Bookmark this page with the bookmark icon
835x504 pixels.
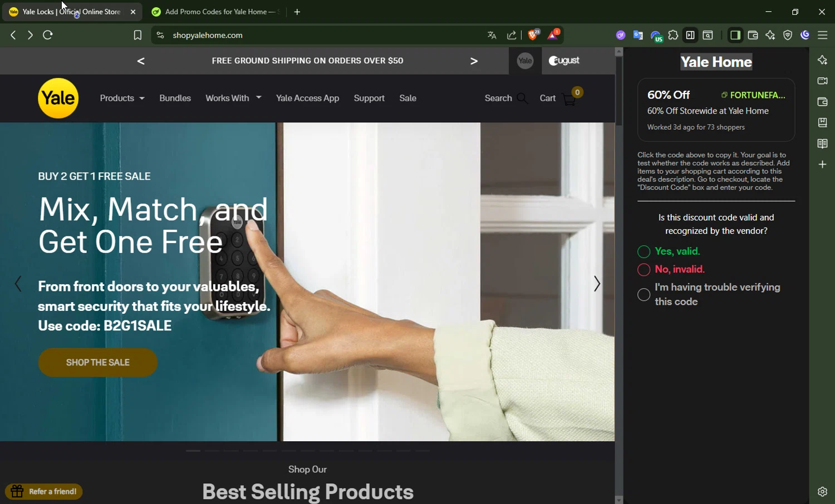click(137, 35)
